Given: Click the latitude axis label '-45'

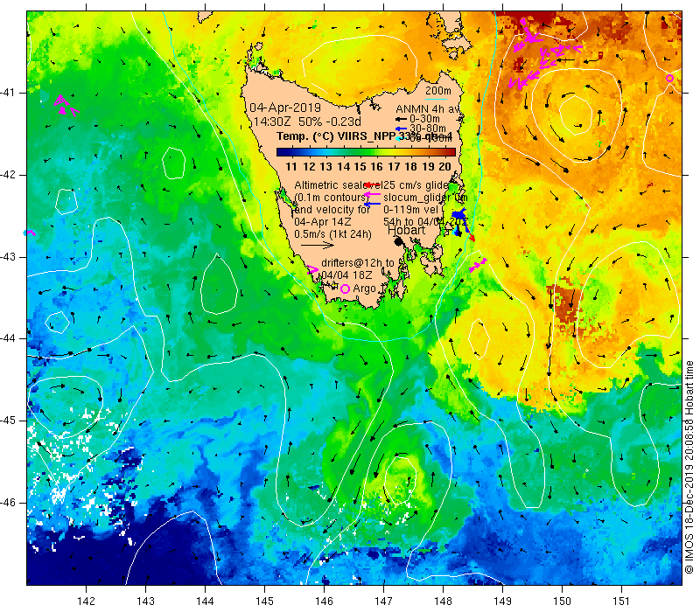Looking at the screenshot, I should click(x=8, y=421).
